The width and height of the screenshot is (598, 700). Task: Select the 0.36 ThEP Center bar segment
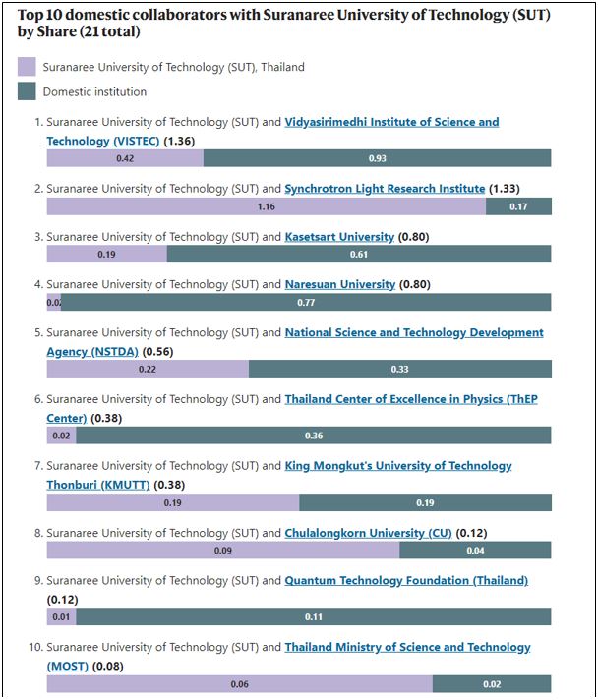pos(314,436)
